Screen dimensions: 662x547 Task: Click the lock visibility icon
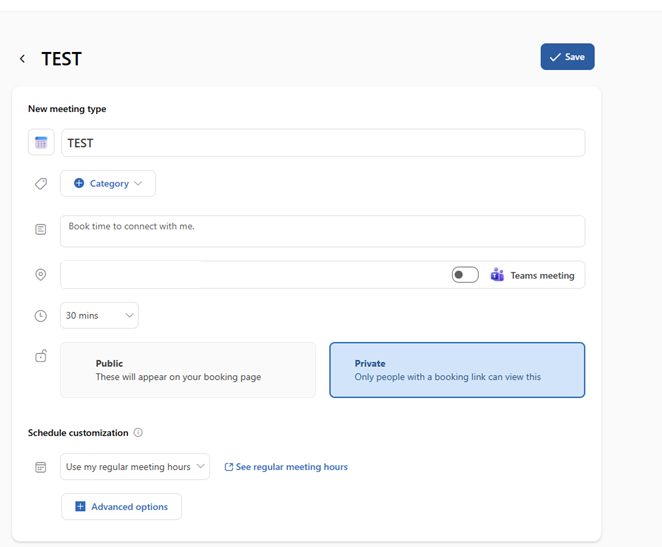[41, 356]
